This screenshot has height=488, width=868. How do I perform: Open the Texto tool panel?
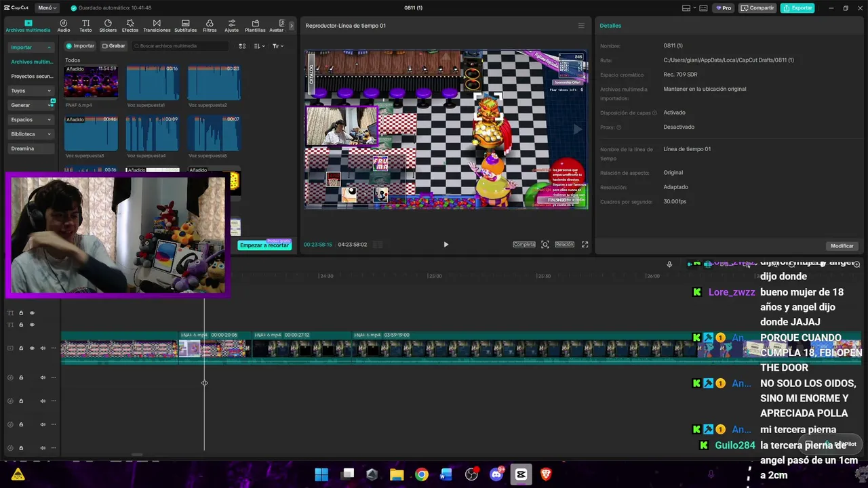tap(85, 26)
